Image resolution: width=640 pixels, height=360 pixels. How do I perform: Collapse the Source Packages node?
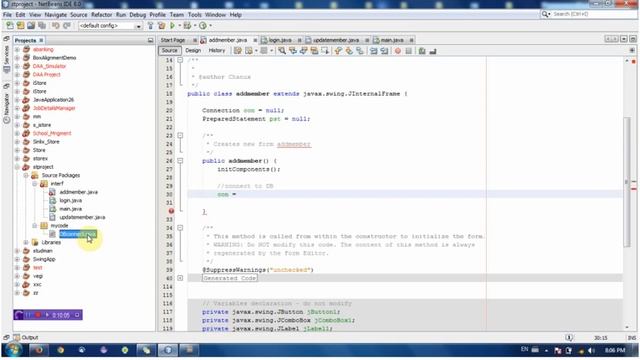click(x=26, y=176)
